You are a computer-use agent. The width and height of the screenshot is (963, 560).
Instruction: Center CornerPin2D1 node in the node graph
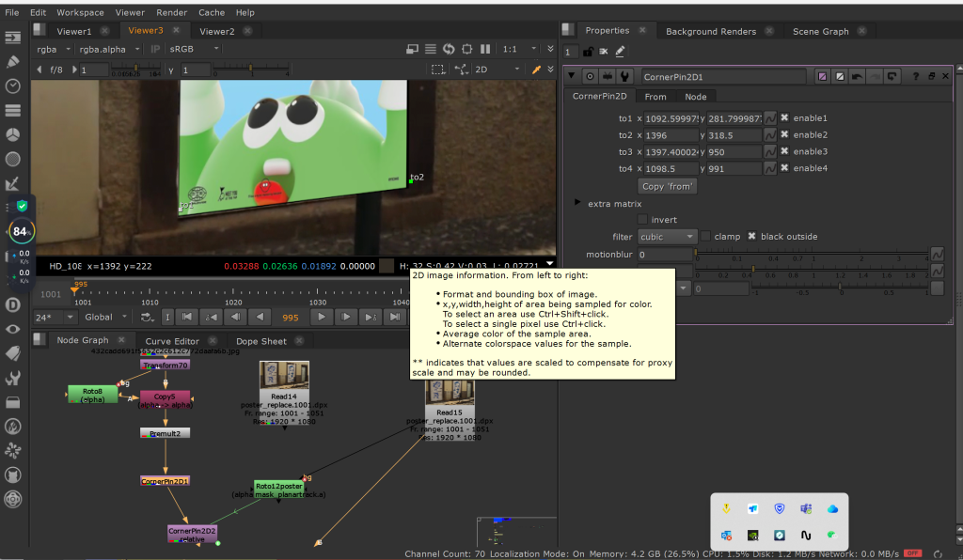point(590,77)
